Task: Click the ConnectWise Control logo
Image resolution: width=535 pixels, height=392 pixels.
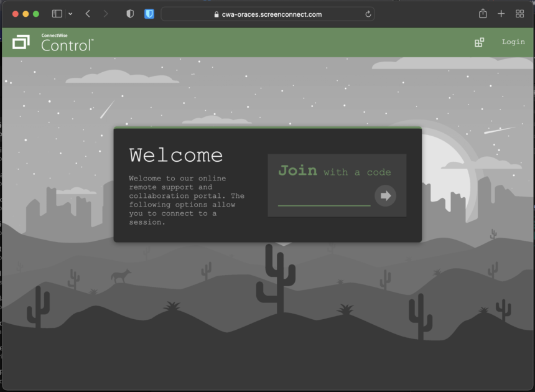Action: (53, 43)
